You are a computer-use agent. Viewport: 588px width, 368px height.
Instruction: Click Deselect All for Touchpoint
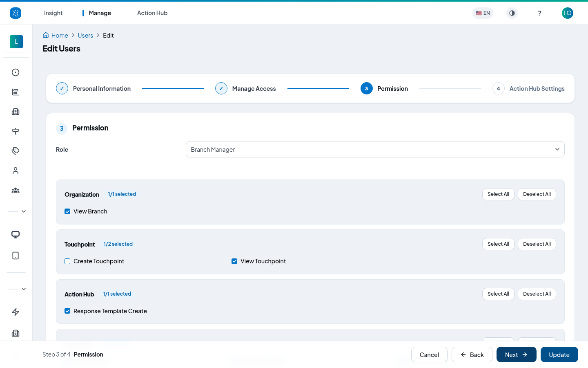[x=537, y=244]
